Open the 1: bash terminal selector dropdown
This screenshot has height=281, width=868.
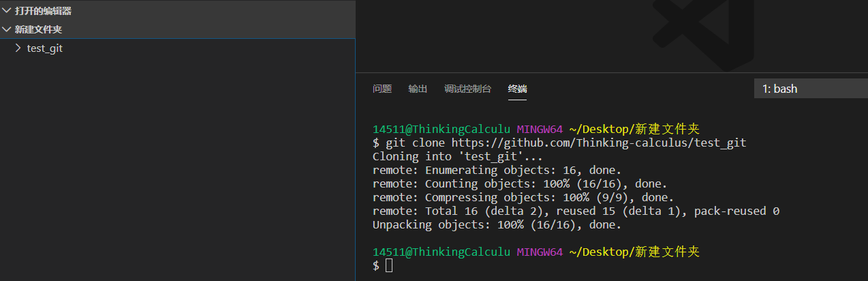click(x=811, y=89)
